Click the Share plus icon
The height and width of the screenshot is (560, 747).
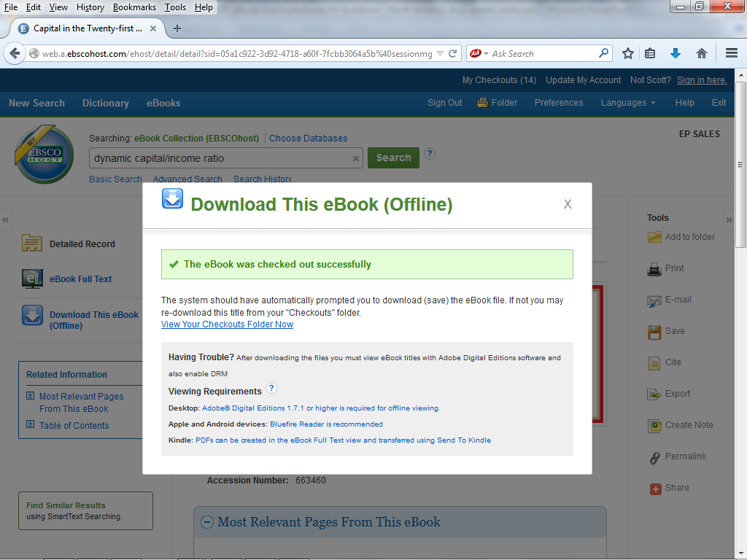[x=656, y=489]
